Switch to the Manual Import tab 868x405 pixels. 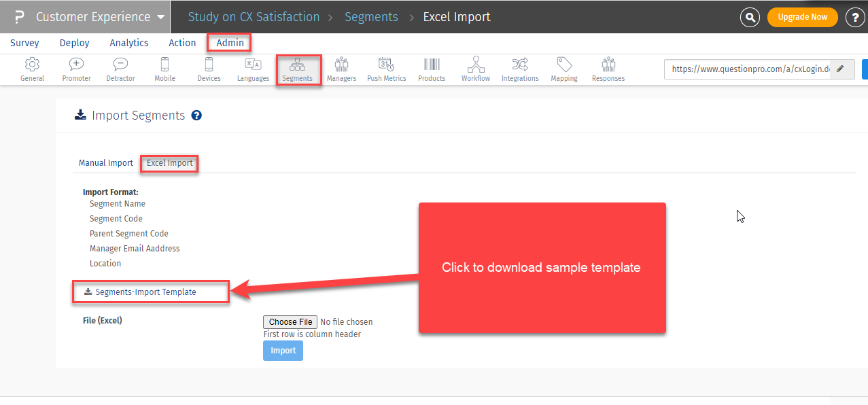point(106,163)
